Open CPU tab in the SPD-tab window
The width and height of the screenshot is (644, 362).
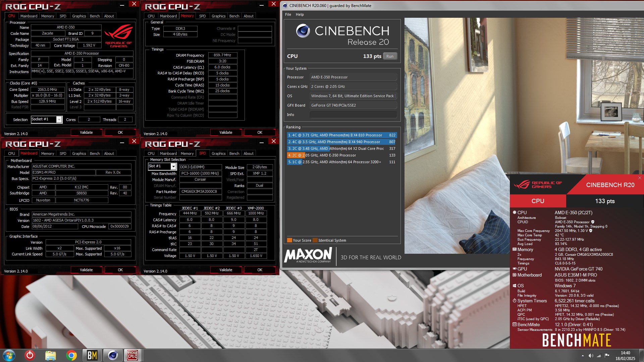click(x=151, y=154)
